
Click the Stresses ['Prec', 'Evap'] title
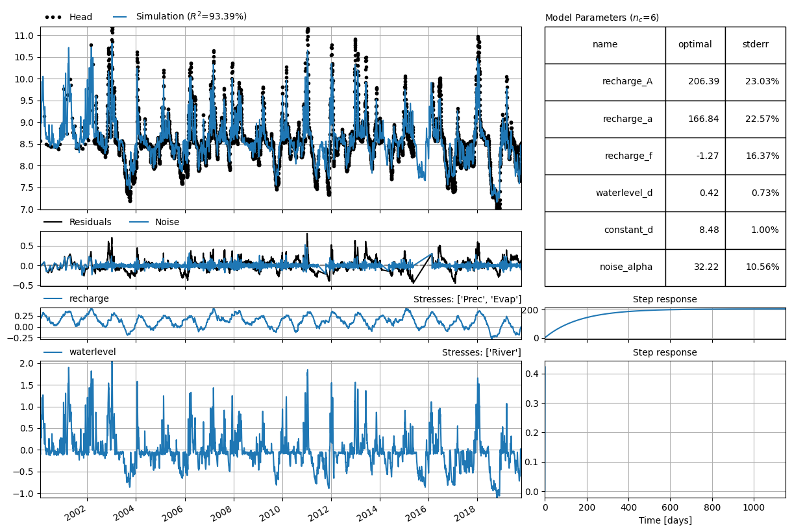point(467,299)
